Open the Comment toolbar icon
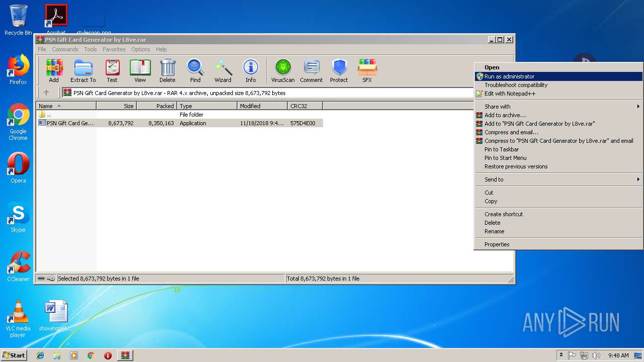This screenshot has height=362, width=644. [x=311, y=70]
